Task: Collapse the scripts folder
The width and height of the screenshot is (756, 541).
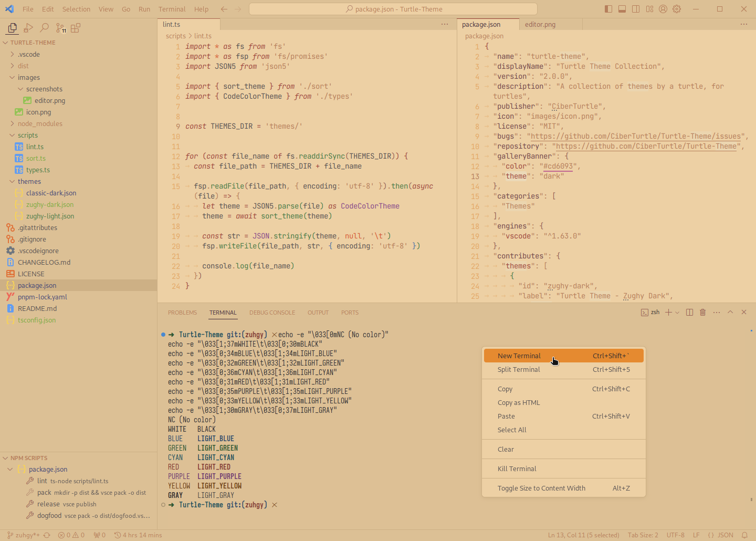Action: (79, 135)
